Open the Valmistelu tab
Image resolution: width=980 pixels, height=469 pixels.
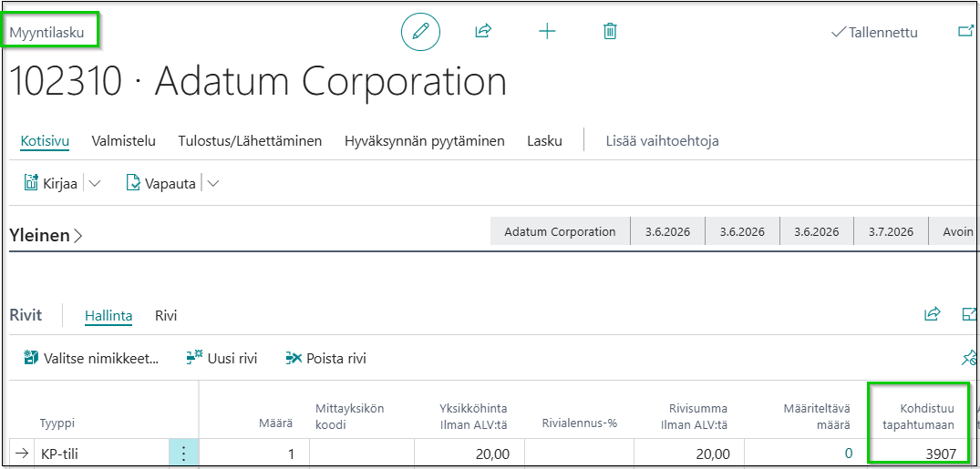point(124,140)
